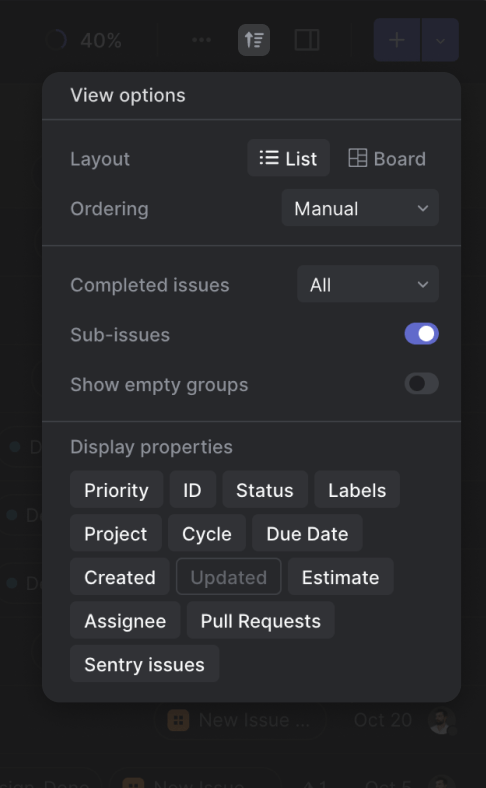Click the plus new issue button

(x=397, y=40)
